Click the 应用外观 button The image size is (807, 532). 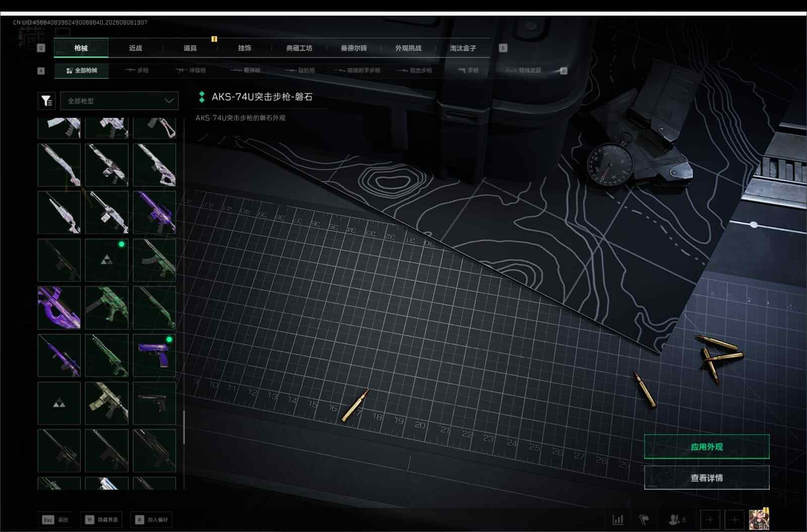(707, 447)
